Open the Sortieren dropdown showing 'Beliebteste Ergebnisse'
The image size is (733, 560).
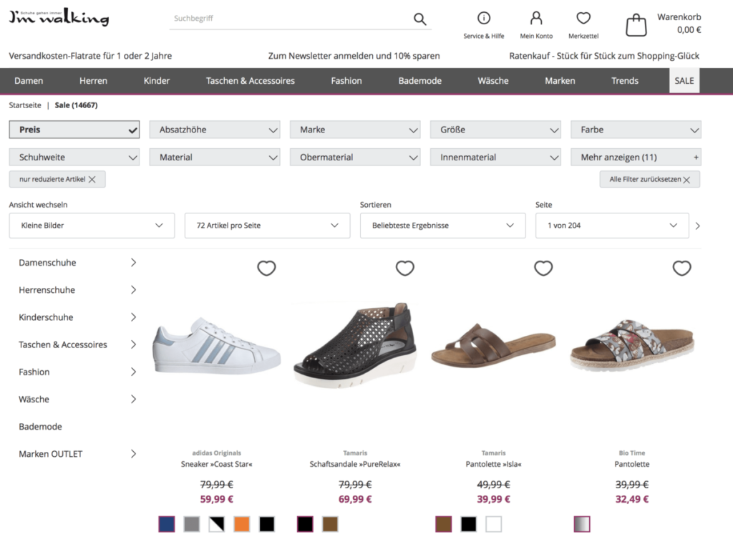point(442,225)
